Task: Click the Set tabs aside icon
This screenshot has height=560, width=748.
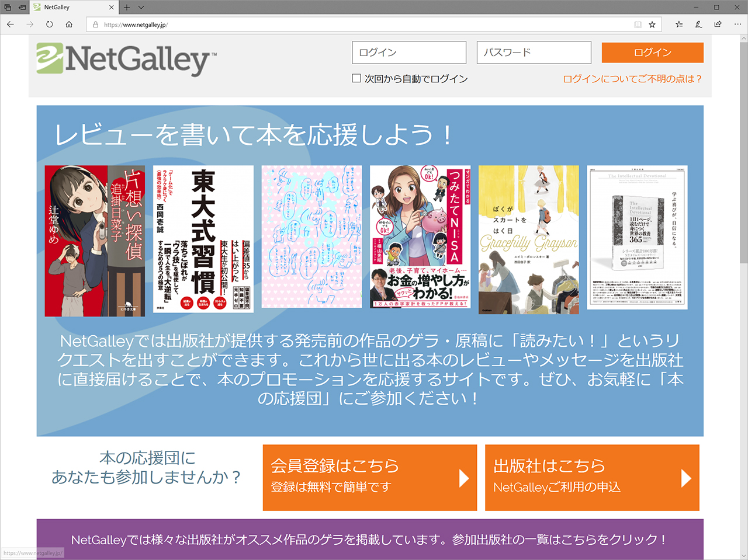Action: 22,8
